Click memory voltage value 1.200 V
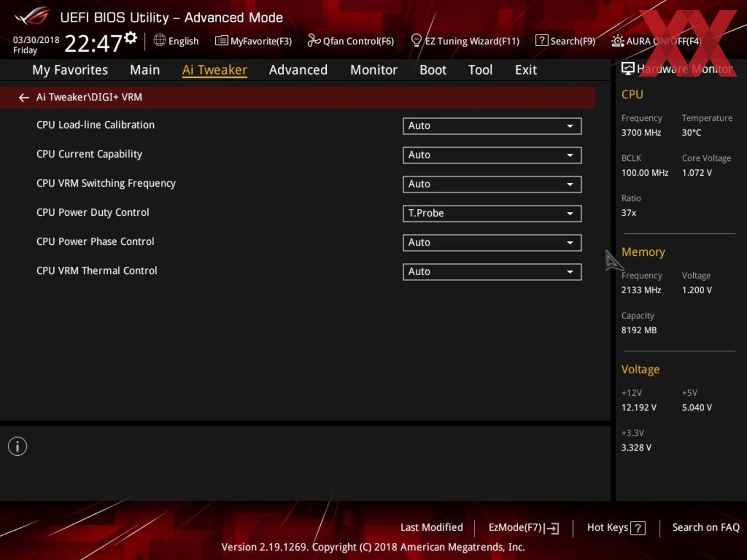Image resolution: width=747 pixels, height=560 pixels. tap(696, 290)
